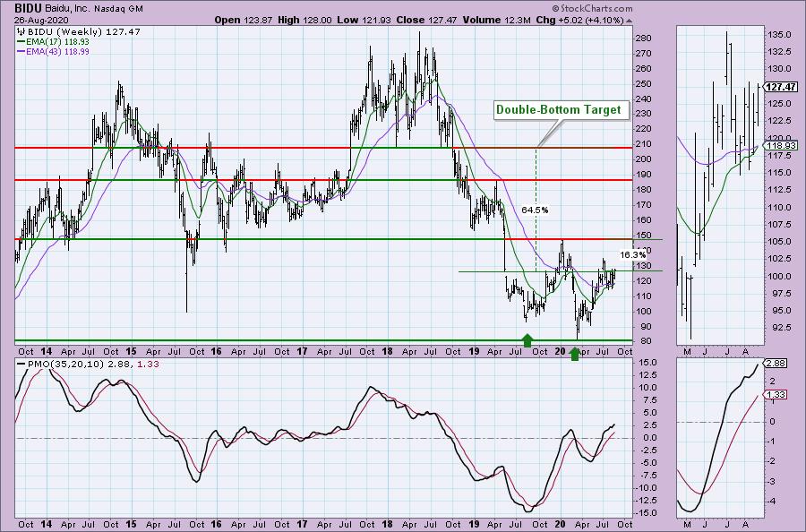Click the 118.93 EMA tag in zoom panel
Viewport: 806px width, 532px height.
tap(781, 145)
